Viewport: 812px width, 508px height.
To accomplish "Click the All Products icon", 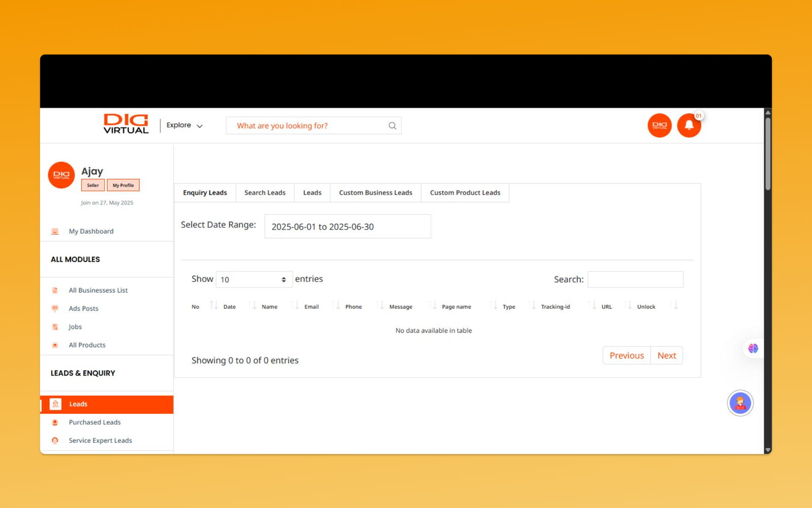I will pos(55,345).
